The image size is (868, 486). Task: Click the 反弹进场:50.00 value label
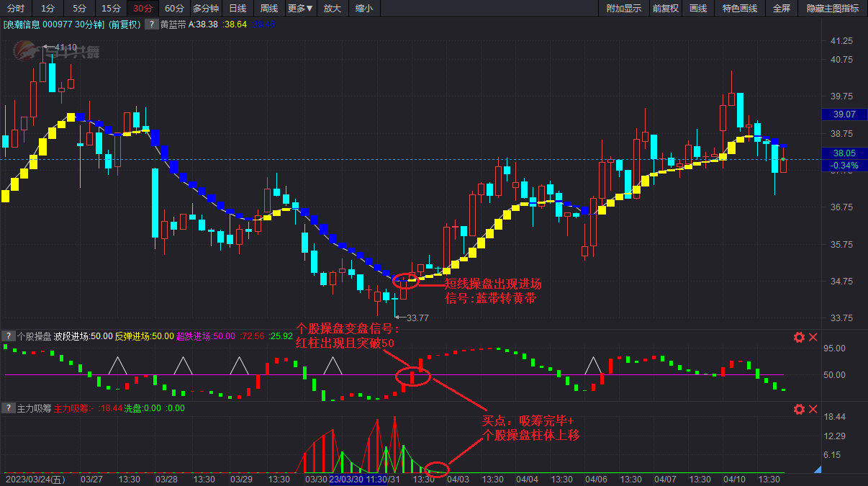[145, 336]
